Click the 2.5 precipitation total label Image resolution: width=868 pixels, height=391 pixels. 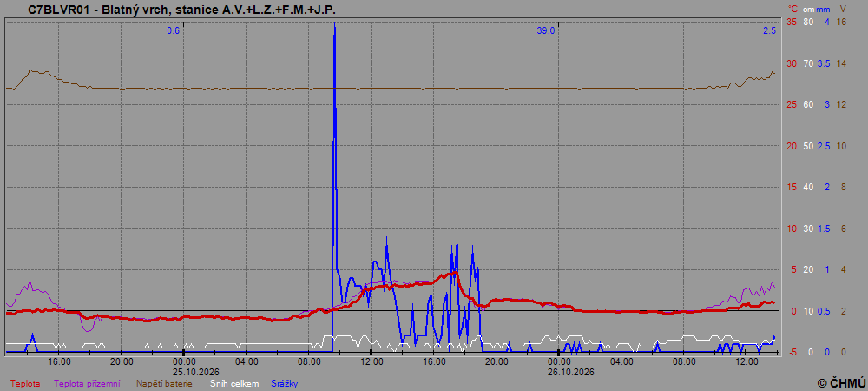click(x=769, y=31)
